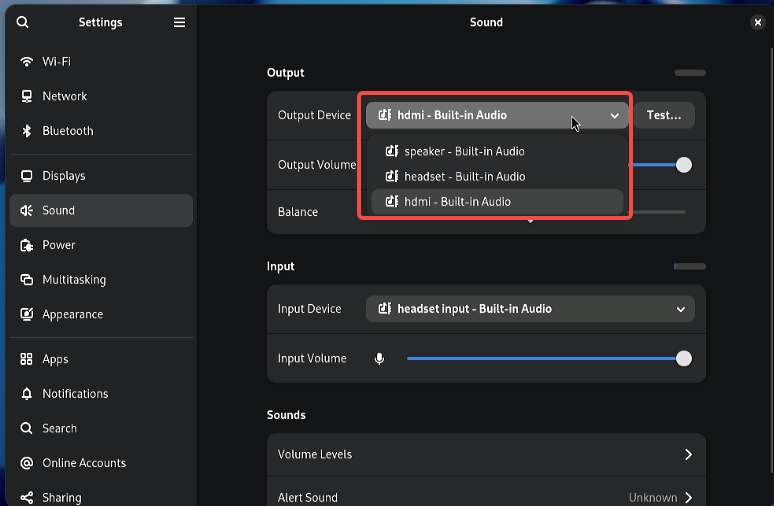
Task: Click the Input Volume slider handle
Action: pos(684,359)
